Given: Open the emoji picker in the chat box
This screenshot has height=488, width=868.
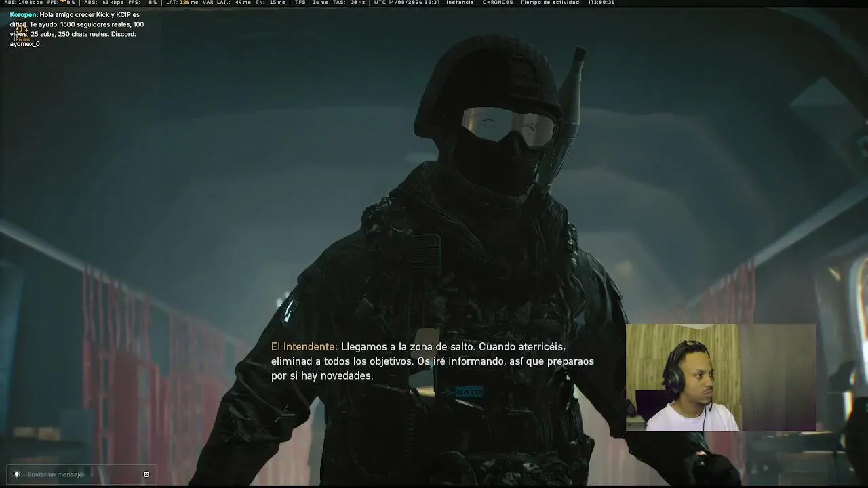Looking at the screenshot, I should pyautogui.click(x=146, y=474).
